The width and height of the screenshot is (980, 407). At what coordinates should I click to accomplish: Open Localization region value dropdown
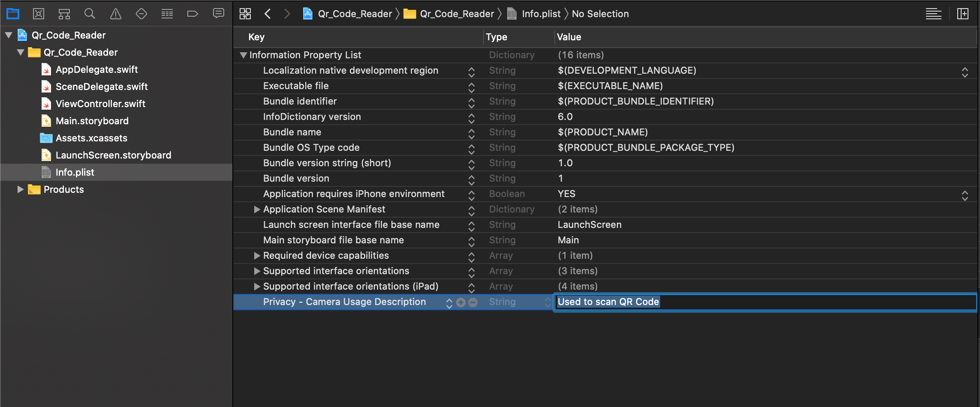965,72
